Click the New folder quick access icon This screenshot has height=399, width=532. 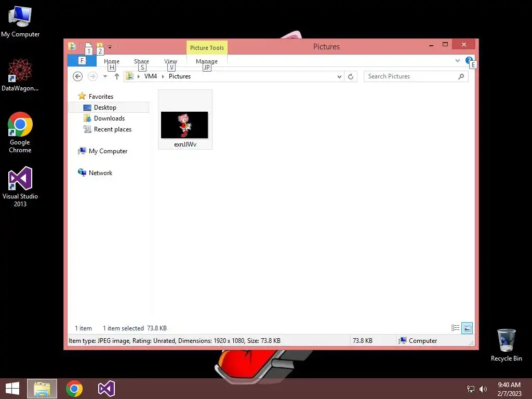tap(100, 46)
